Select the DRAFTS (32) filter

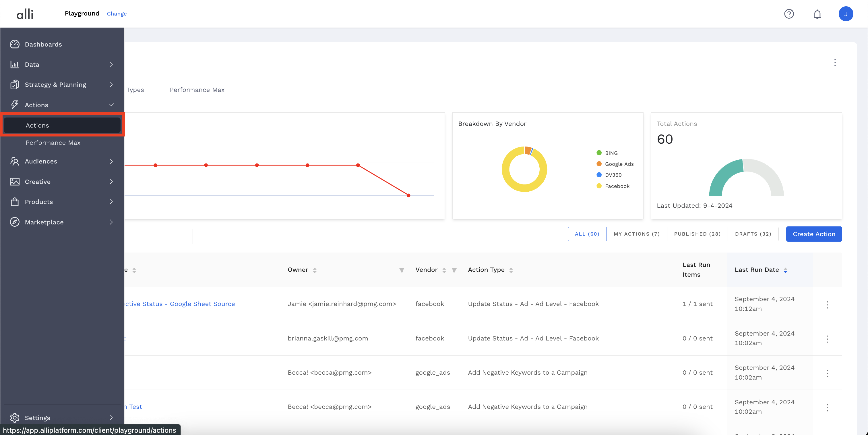753,234
